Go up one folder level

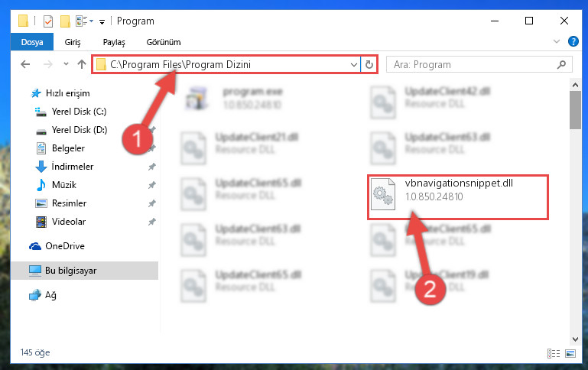point(82,64)
